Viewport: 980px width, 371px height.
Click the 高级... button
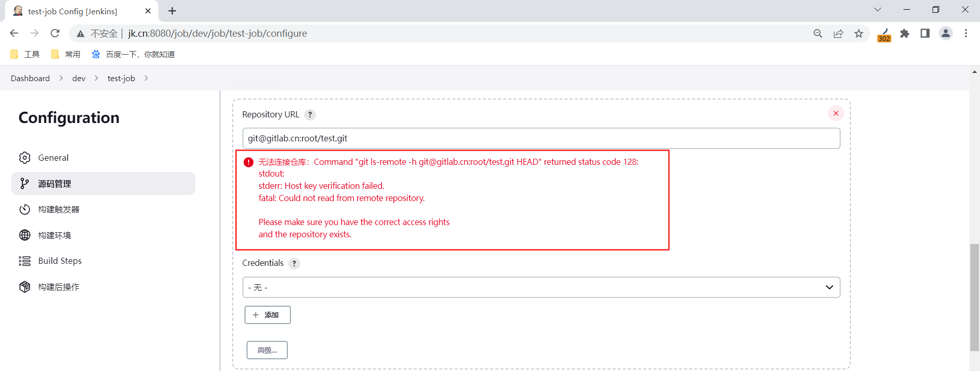[267, 350]
